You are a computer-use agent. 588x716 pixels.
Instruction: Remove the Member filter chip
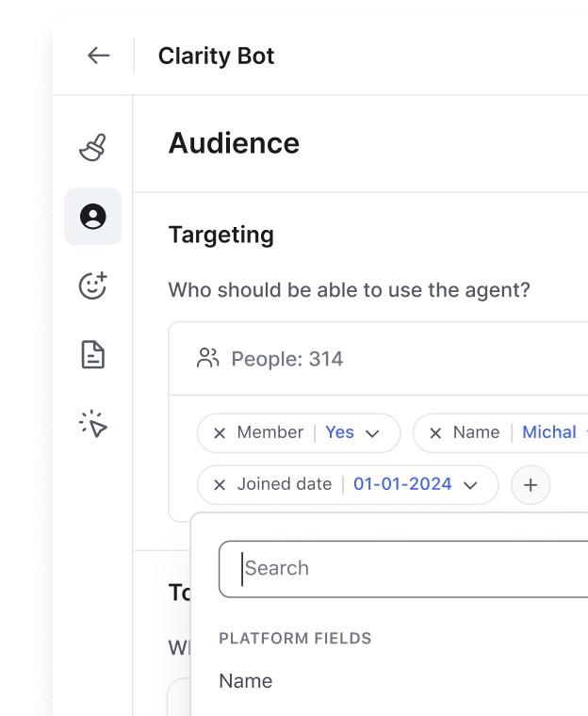tap(220, 433)
